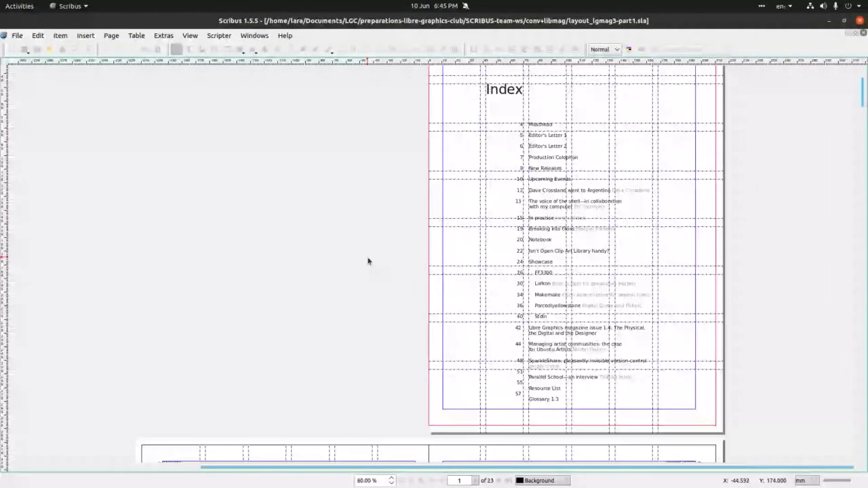
Task: Open the Edit menu
Action: pos(38,35)
